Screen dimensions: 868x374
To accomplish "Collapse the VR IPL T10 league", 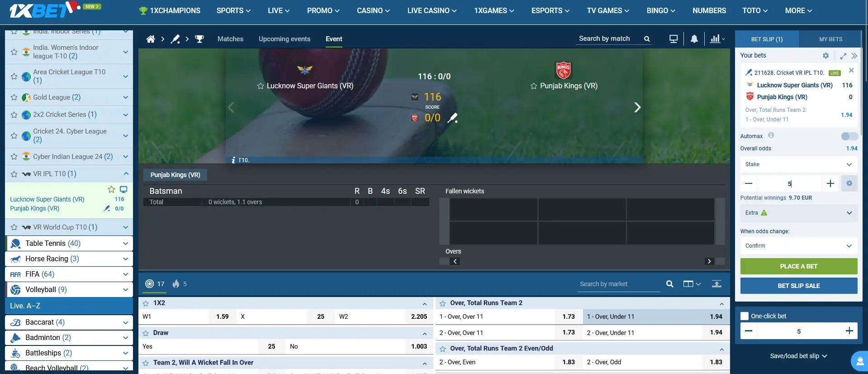I will click(x=126, y=174).
